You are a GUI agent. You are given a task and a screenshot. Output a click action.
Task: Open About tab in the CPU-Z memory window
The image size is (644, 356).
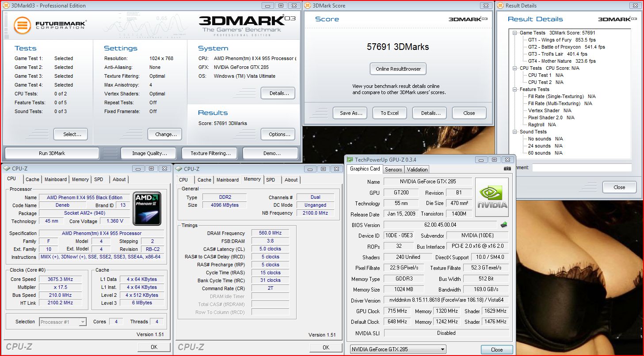[x=291, y=180]
